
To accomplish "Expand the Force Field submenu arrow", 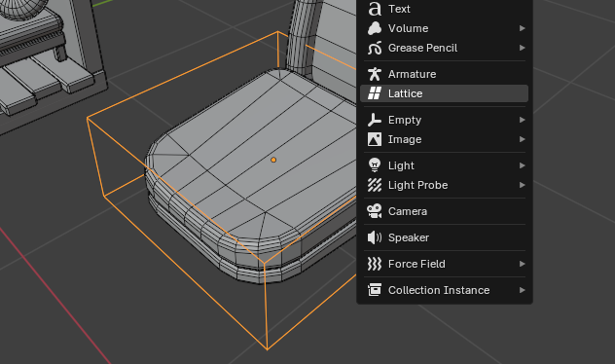I will tap(522, 264).
